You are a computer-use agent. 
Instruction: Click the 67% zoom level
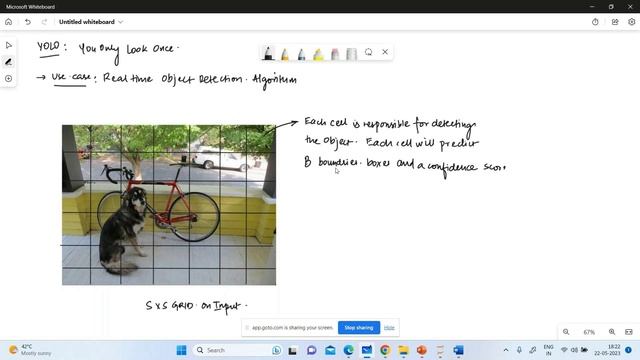coord(589,332)
